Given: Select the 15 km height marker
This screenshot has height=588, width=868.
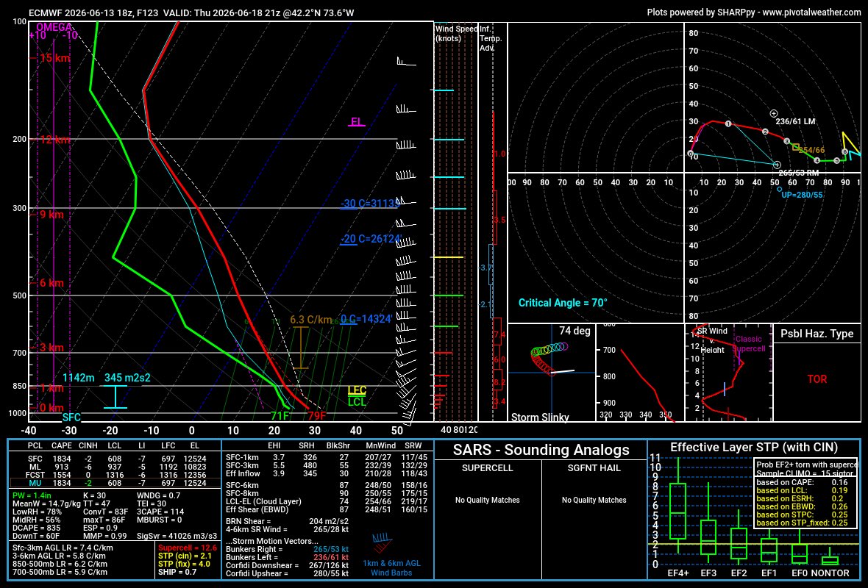Looking at the screenshot, I should pos(54,58).
